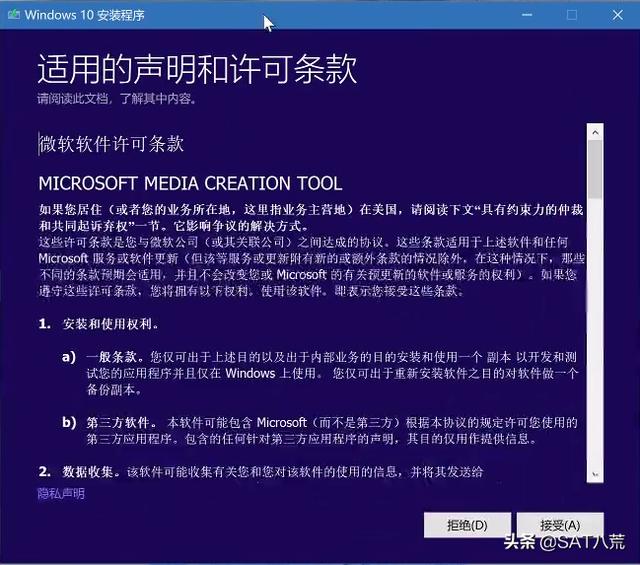
Task: Click the 微软软件许可条款 heading text
Action: coord(111,144)
